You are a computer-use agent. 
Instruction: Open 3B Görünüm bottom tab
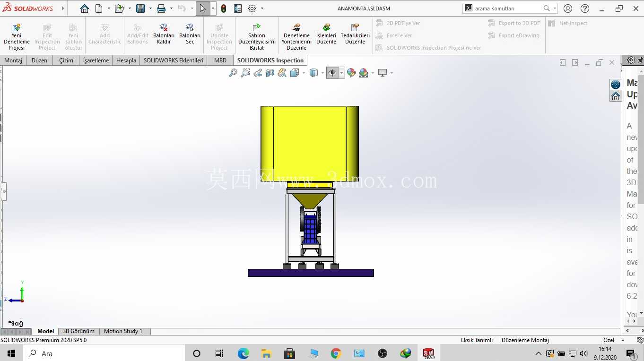79,331
